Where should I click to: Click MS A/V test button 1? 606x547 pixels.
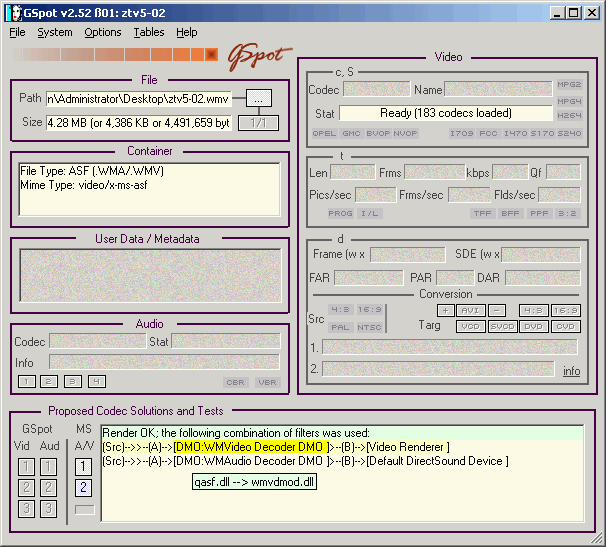pyautogui.click(x=83, y=467)
